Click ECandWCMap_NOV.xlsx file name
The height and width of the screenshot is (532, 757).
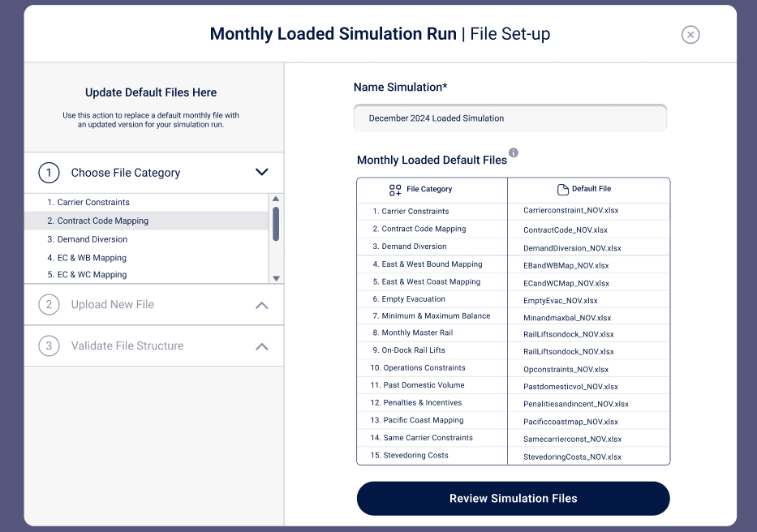point(566,283)
